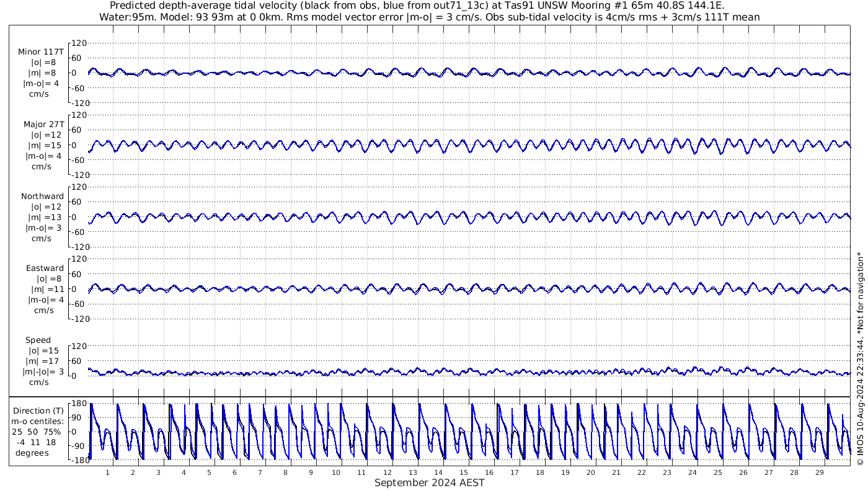Click the '|m-o|= 4' value under Minor 117T
Image resolution: width=868 pixels, height=496 pixels.
tap(42, 84)
